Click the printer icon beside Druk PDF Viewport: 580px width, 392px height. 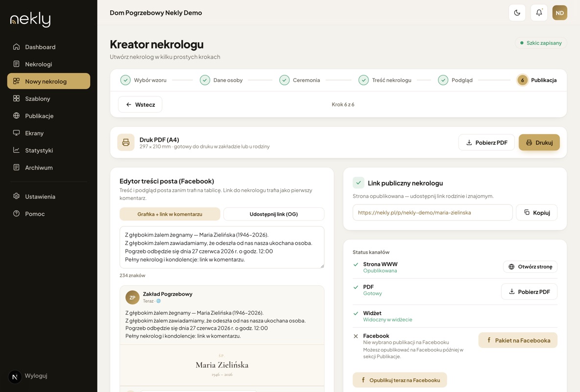pos(126,143)
